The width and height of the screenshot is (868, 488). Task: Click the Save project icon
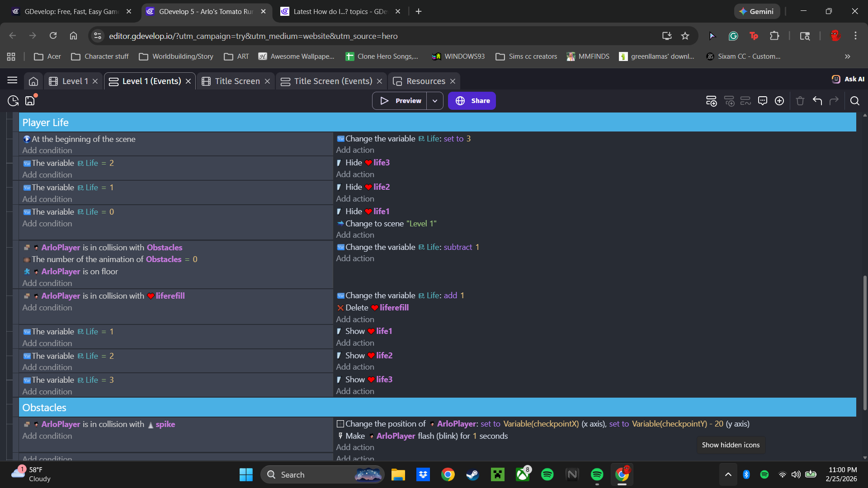click(x=30, y=101)
